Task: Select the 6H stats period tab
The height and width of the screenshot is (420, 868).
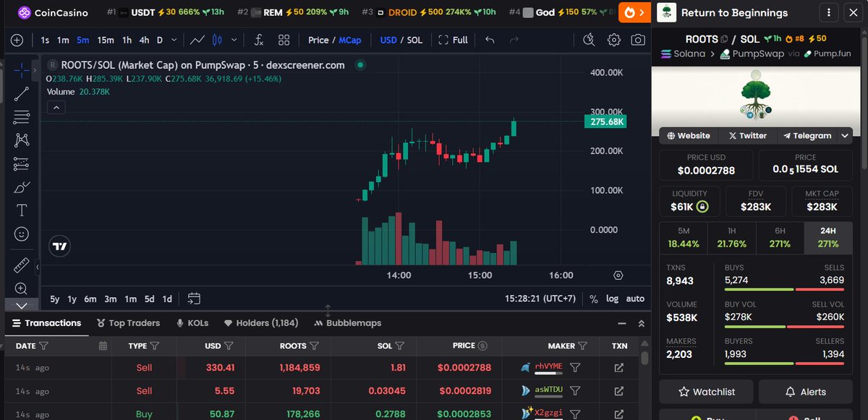Action: [x=780, y=237]
